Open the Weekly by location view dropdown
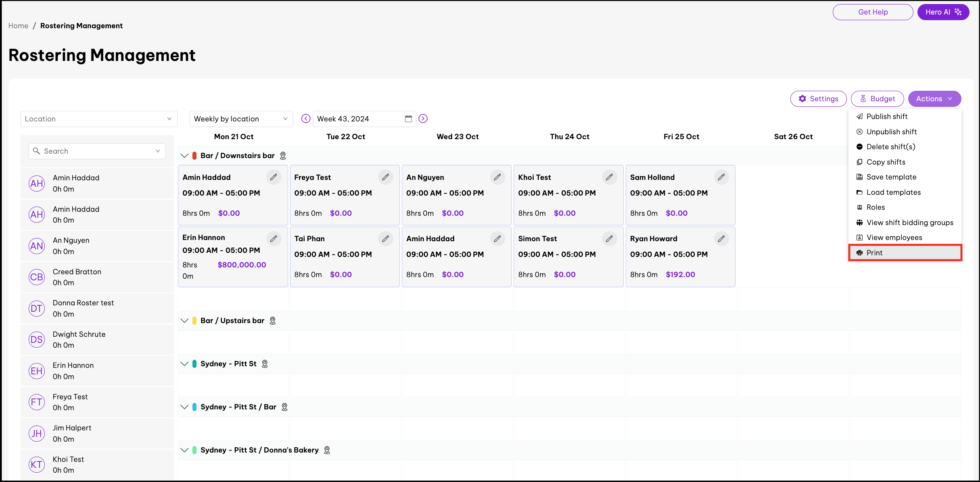 point(241,119)
